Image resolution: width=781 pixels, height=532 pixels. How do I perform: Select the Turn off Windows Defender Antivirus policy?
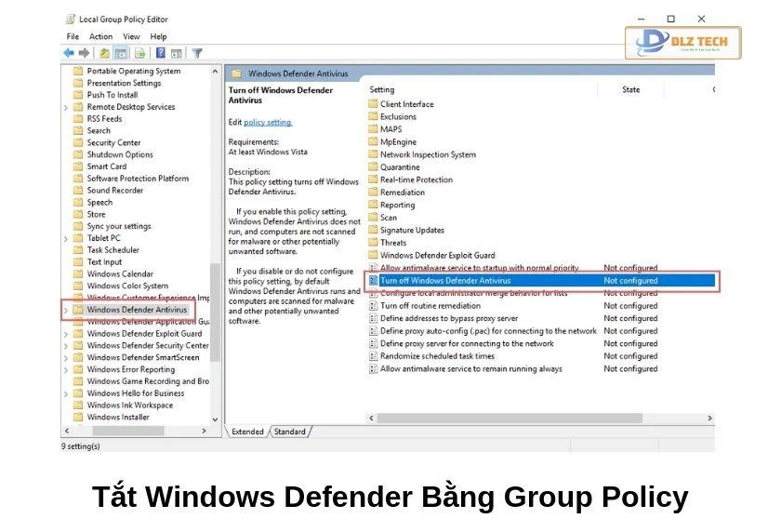click(445, 280)
